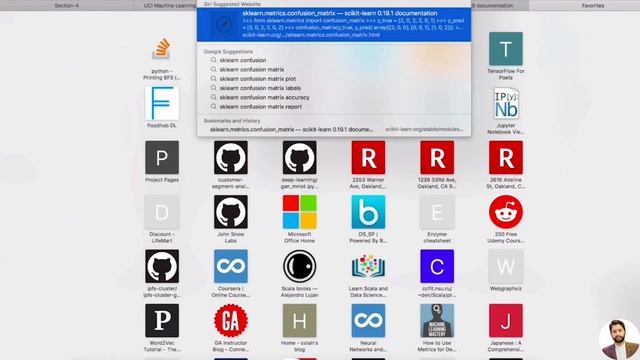
Task: Open the DS_SP Powered By favorite
Action: click(x=368, y=212)
